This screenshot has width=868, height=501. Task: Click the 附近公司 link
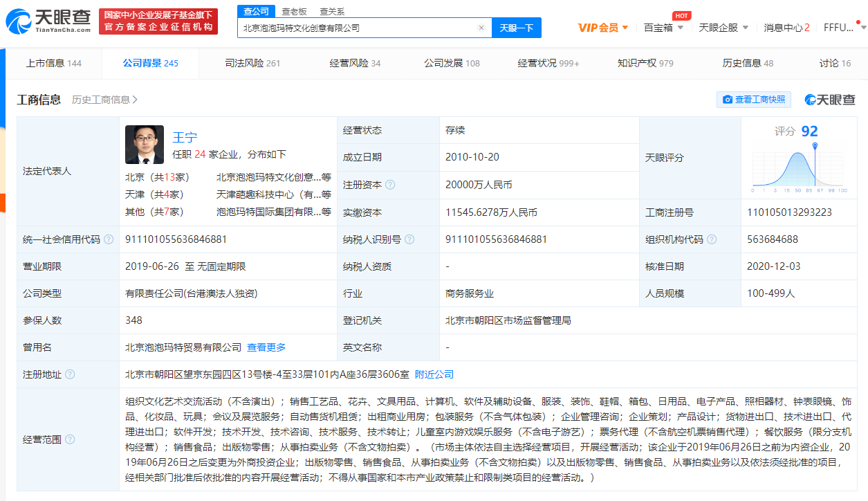pos(434,374)
